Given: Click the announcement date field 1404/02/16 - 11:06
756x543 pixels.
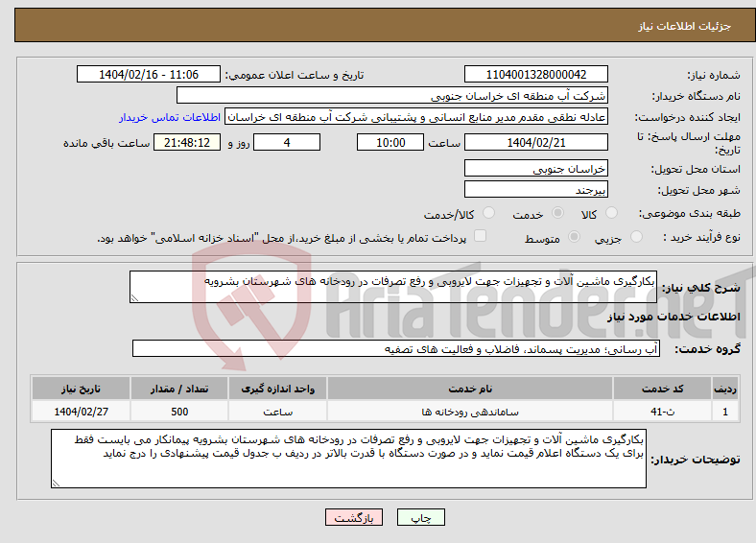Looking at the screenshot, I should click(149, 74).
